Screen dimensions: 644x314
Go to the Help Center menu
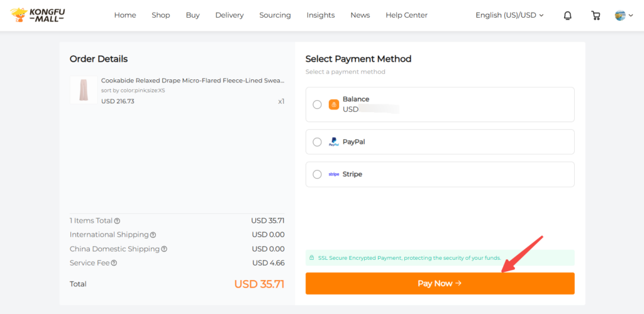pyautogui.click(x=406, y=15)
